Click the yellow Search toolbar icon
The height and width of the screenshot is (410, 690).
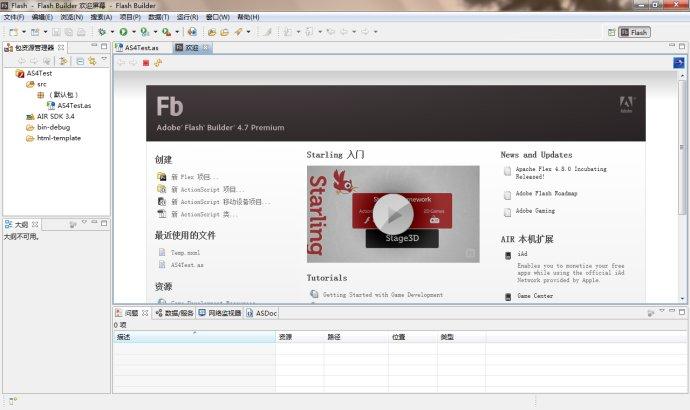[238, 32]
